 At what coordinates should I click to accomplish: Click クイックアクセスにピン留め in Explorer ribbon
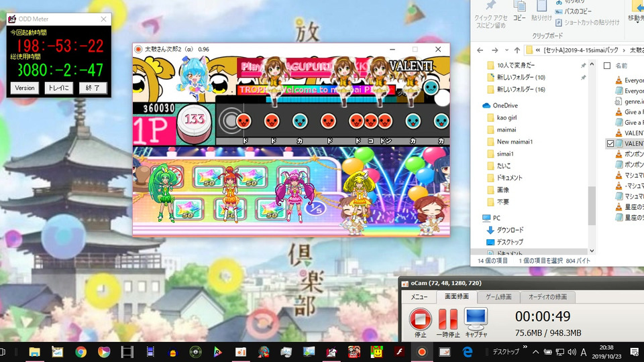point(490,15)
